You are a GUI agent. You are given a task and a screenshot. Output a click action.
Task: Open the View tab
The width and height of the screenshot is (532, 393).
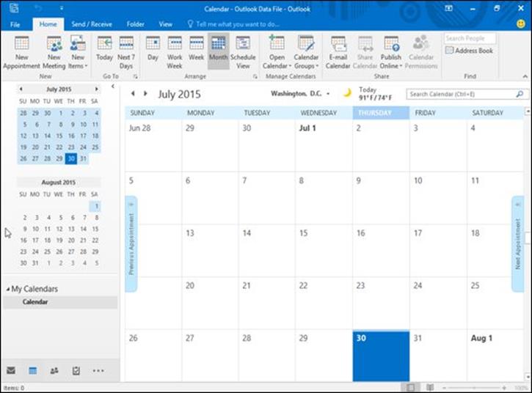click(166, 24)
